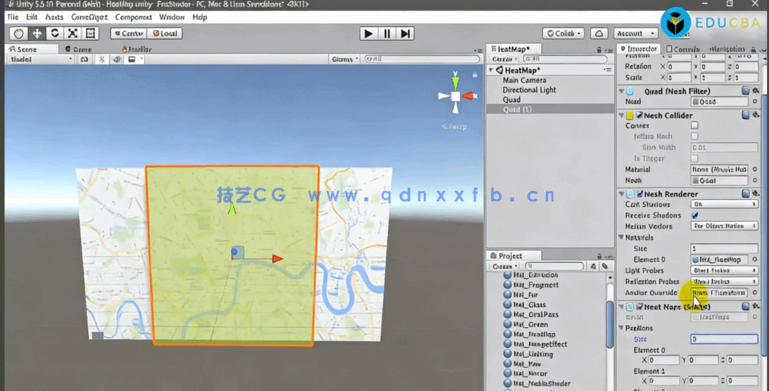Toggle scene lighting sun icon

102,59
